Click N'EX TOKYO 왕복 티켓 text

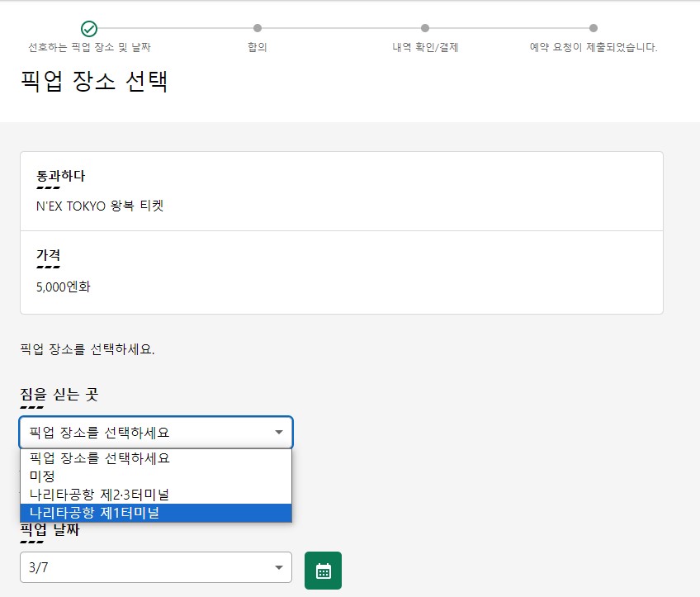click(x=100, y=206)
